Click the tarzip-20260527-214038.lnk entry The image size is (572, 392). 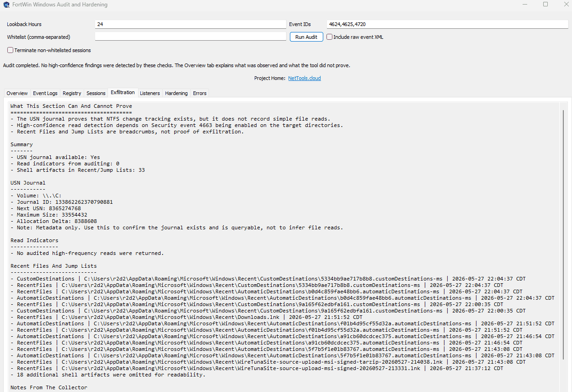point(268,362)
